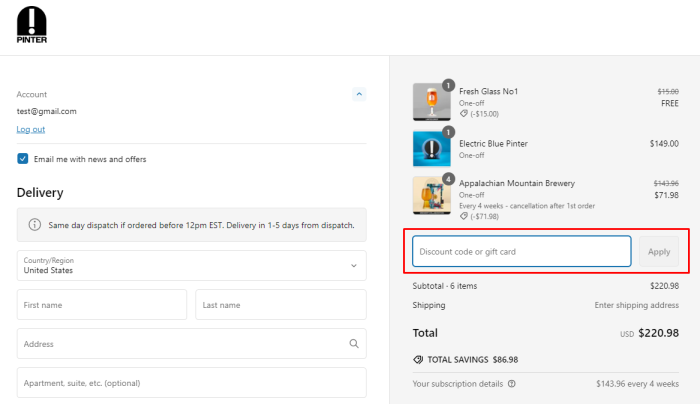
Task: Click the Total Savings tag icon
Action: pos(418,359)
